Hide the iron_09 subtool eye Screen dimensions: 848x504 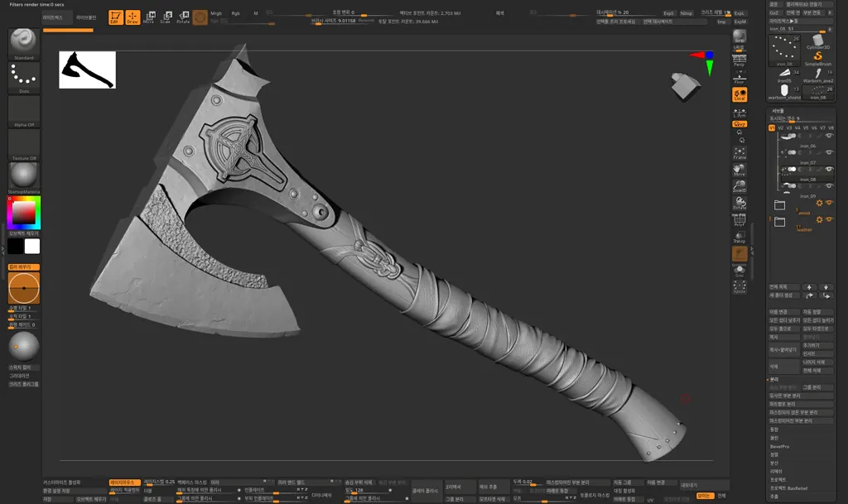(x=828, y=186)
